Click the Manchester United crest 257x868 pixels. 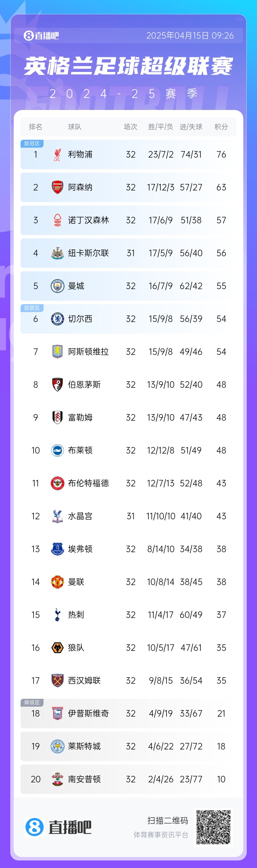pyautogui.click(x=57, y=582)
